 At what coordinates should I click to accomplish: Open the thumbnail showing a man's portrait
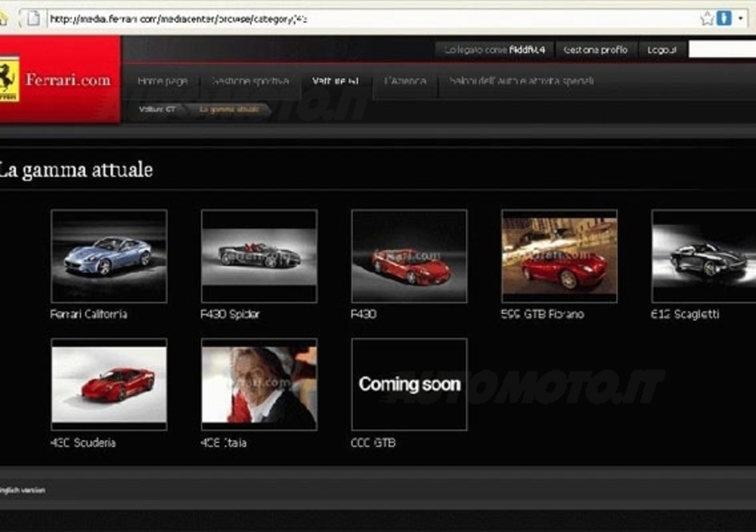[x=259, y=384]
